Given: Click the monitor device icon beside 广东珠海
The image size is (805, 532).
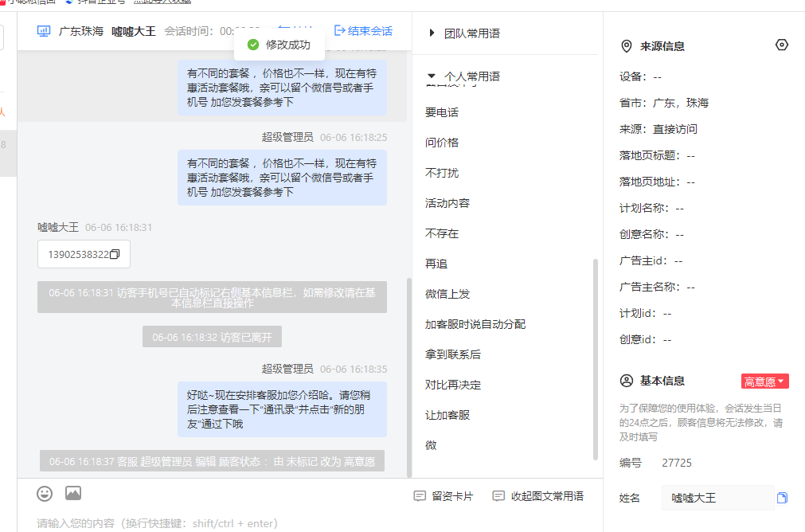Looking at the screenshot, I should point(44,31).
